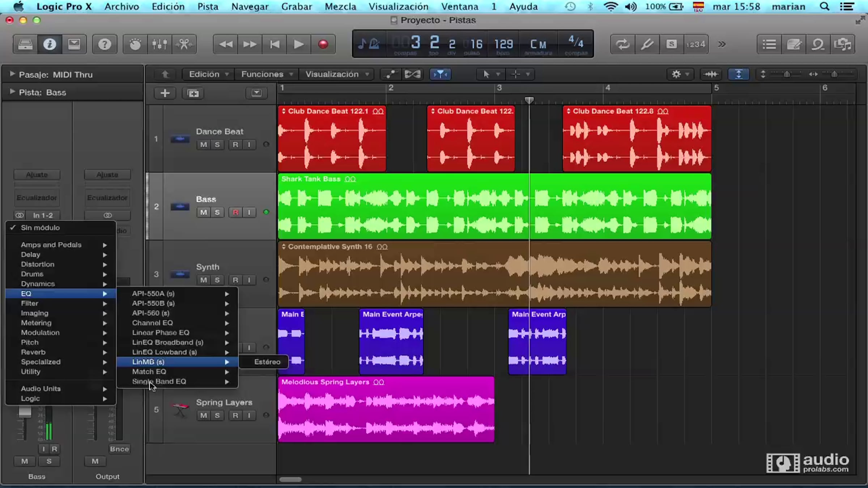Select Match EQ from the EQ submenu
This screenshot has width=868, height=488.
(x=149, y=372)
